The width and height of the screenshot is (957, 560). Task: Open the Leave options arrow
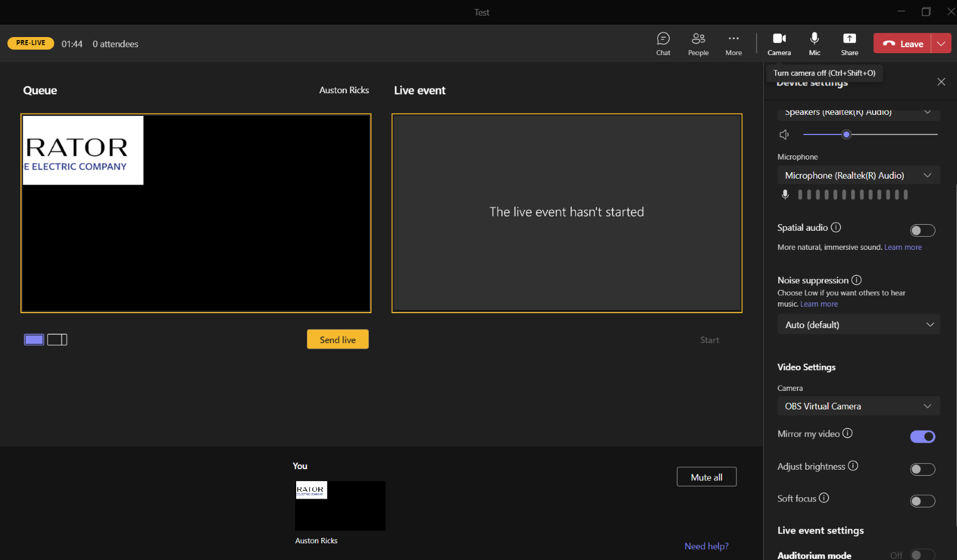pyautogui.click(x=941, y=44)
